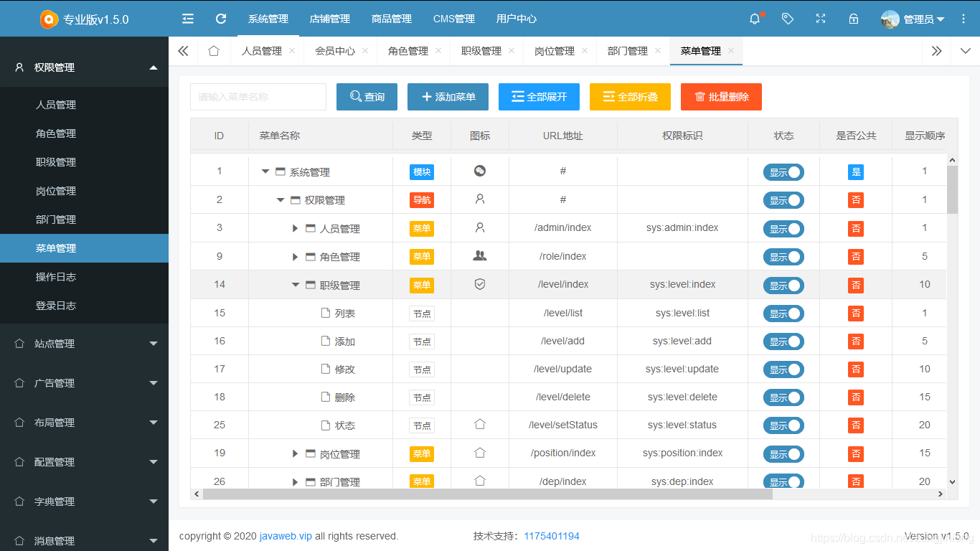Collapse the 职级管理 tree node
The width and height of the screenshot is (980, 551).
(296, 285)
